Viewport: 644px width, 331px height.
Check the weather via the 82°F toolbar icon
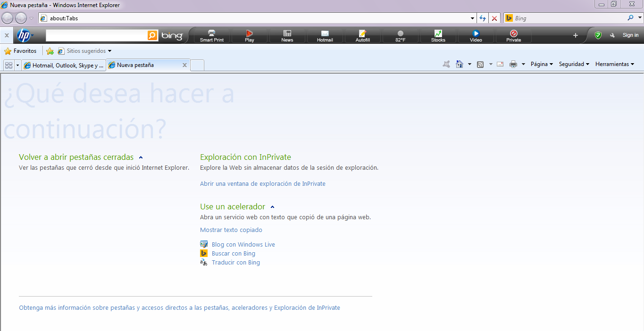(x=400, y=35)
